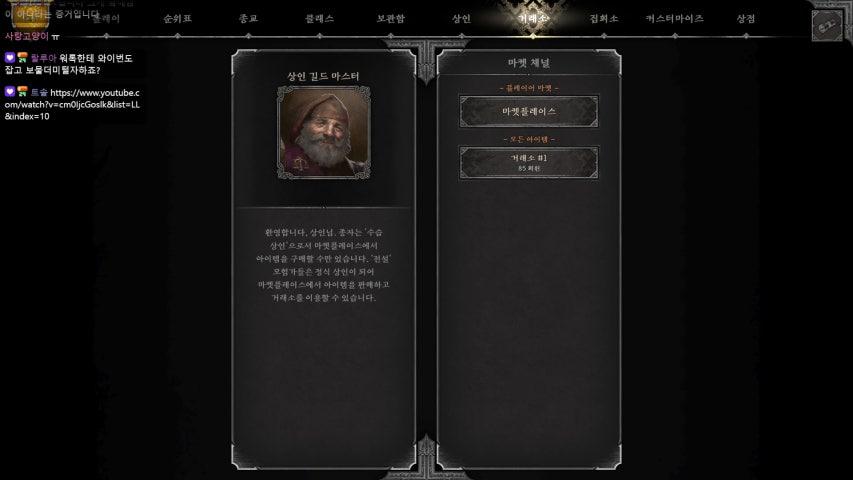
Task: Open the 집회소 tab
Action: pos(604,19)
